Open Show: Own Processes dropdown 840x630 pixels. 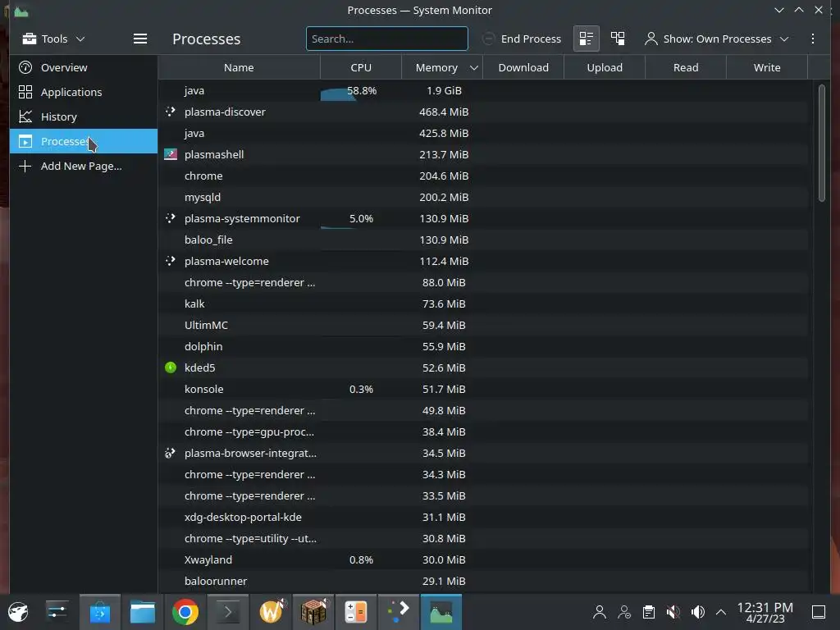717,39
